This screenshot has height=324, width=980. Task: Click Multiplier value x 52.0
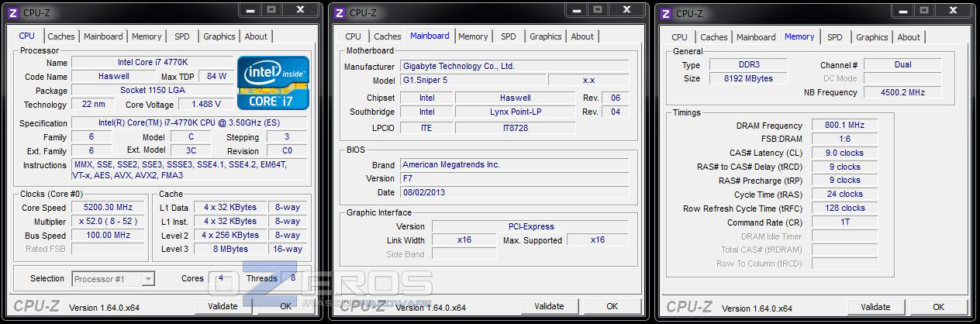point(109,222)
